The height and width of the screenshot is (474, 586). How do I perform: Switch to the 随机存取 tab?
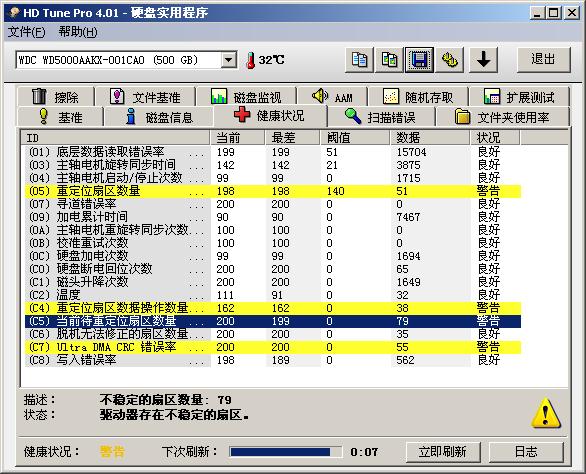[x=418, y=97]
